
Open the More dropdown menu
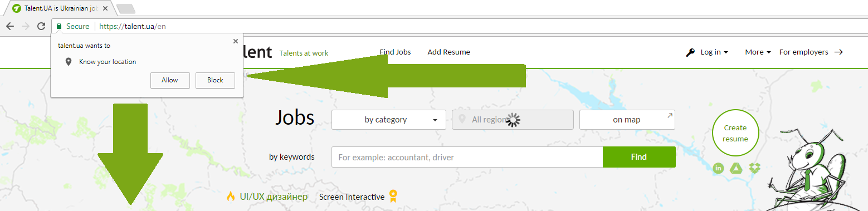(758, 52)
